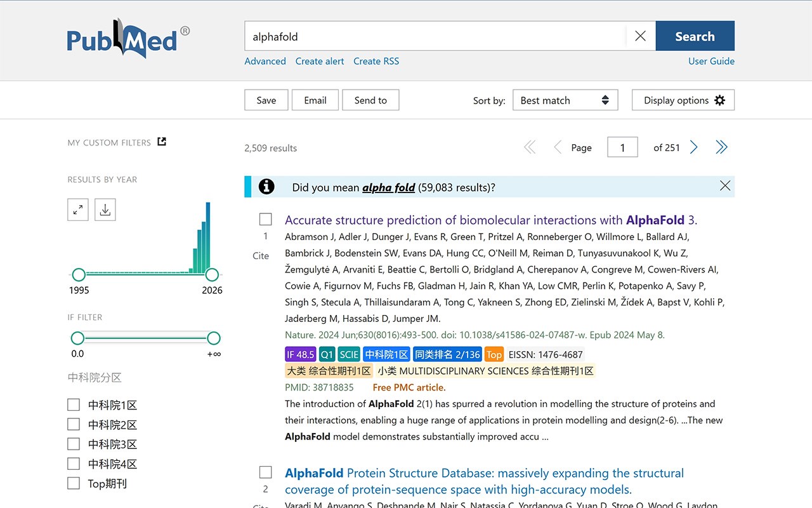
Task: Click the PMID 38718835 text
Action: click(319, 387)
